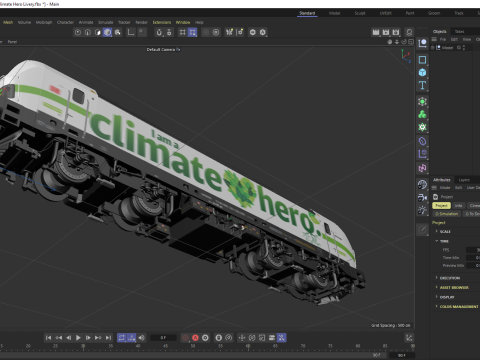Viewport: 480px width, 360px height.
Task: Open the MoGraph menu
Action: tap(44, 22)
